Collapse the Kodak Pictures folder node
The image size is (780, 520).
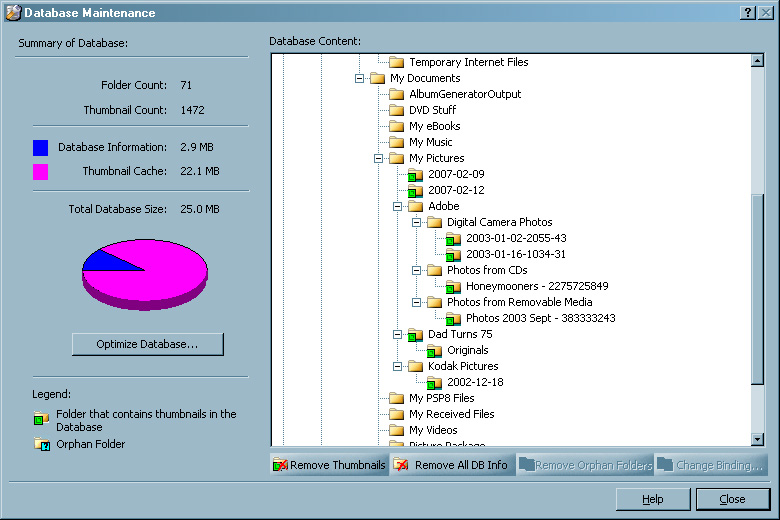coord(398,366)
